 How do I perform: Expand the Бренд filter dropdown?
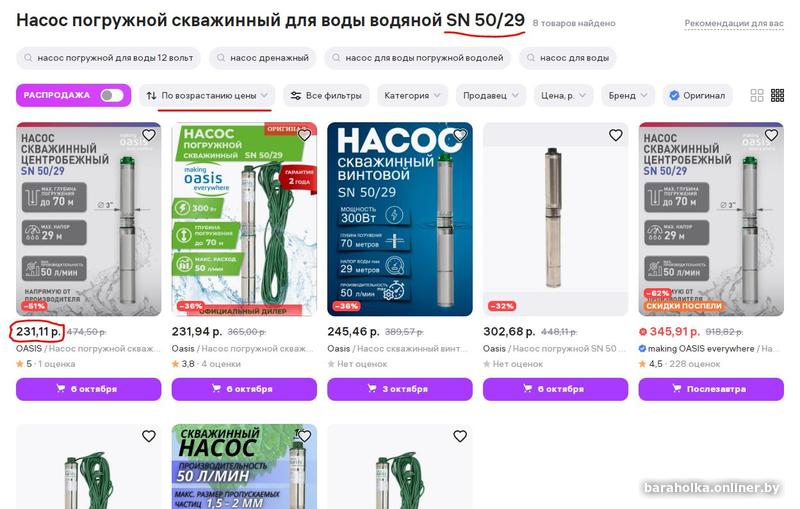click(628, 95)
